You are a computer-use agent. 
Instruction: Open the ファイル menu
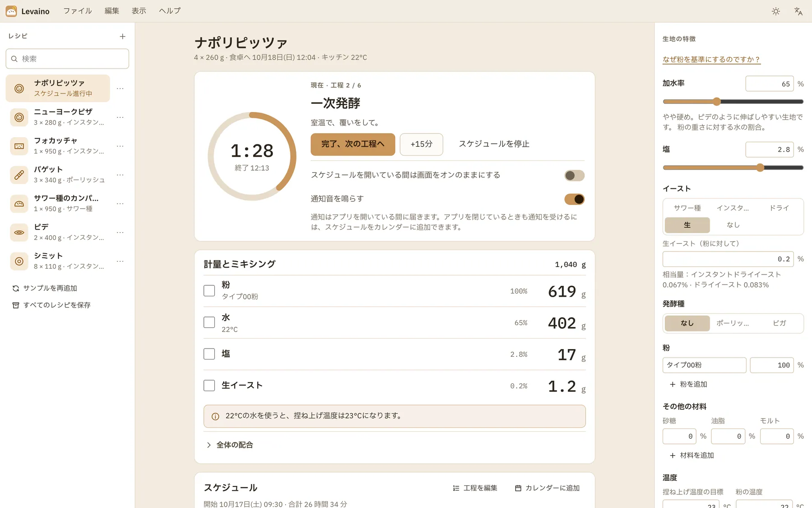click(x=78, y=11)
